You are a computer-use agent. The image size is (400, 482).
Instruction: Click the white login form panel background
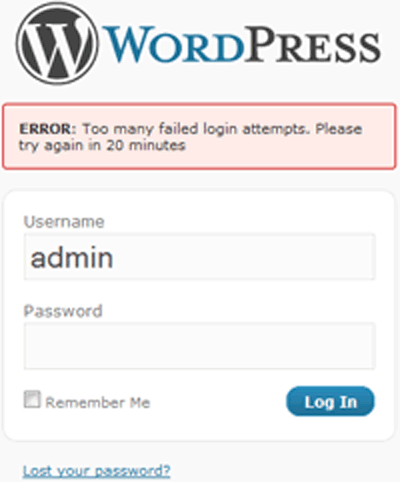[x=200, y=430]
